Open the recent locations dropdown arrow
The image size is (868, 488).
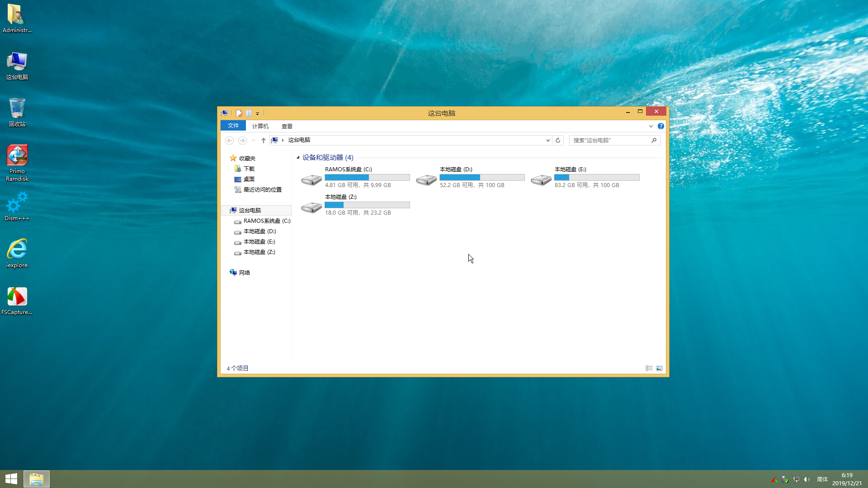point(253,141)
